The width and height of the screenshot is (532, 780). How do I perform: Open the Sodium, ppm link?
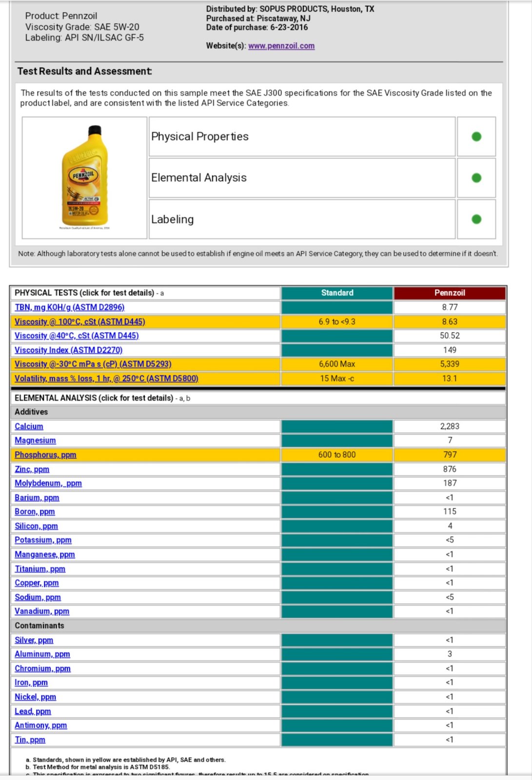[38, 598]
